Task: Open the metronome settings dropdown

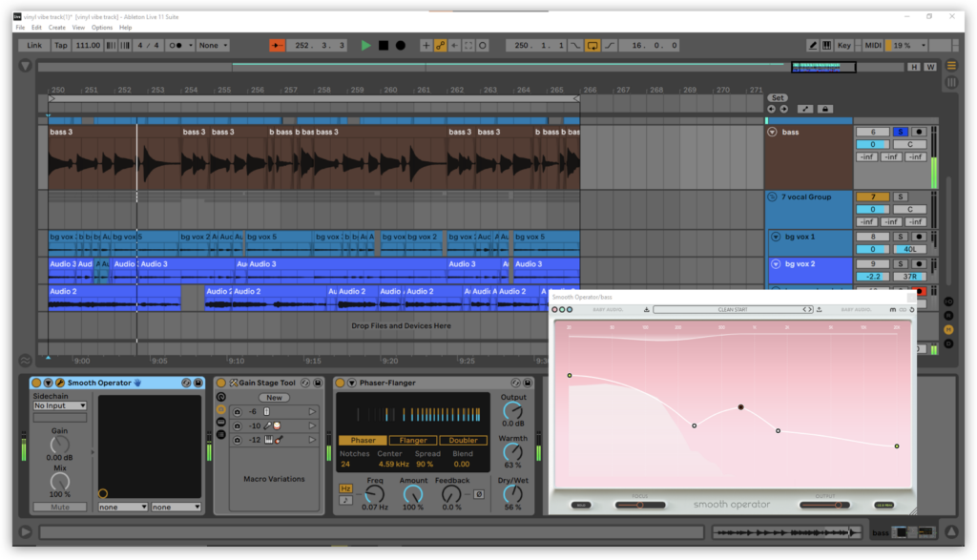Action: pyautogui.click(x=191, y=46)
